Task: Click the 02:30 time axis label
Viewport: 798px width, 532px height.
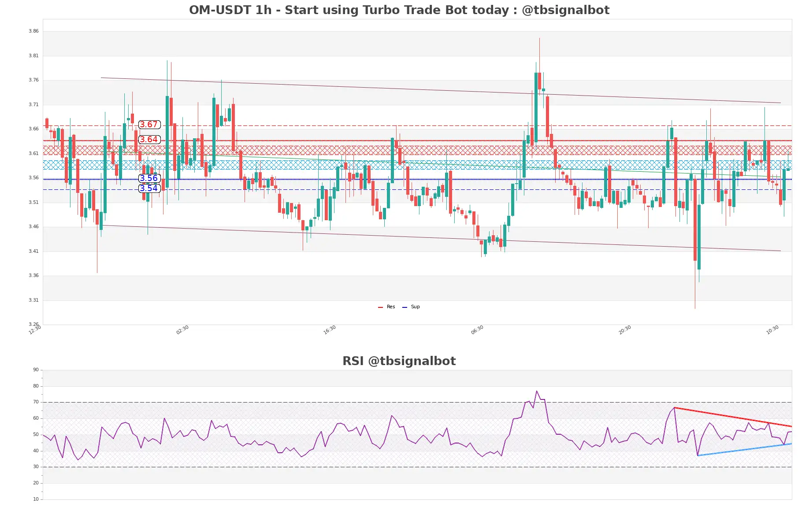Action: coord(182,330)
